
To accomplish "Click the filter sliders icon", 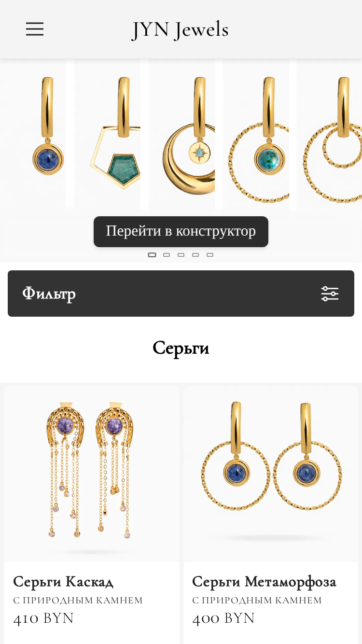I will pos(330,294).
